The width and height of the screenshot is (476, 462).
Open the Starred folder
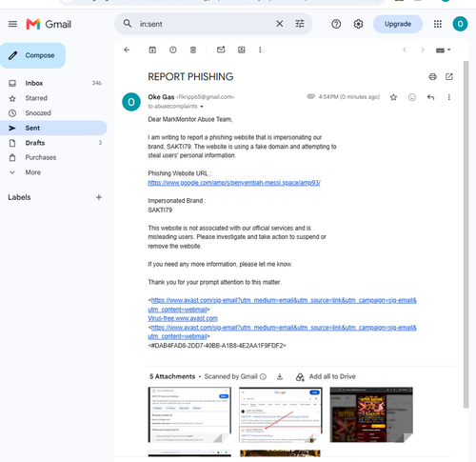[53, 98]
